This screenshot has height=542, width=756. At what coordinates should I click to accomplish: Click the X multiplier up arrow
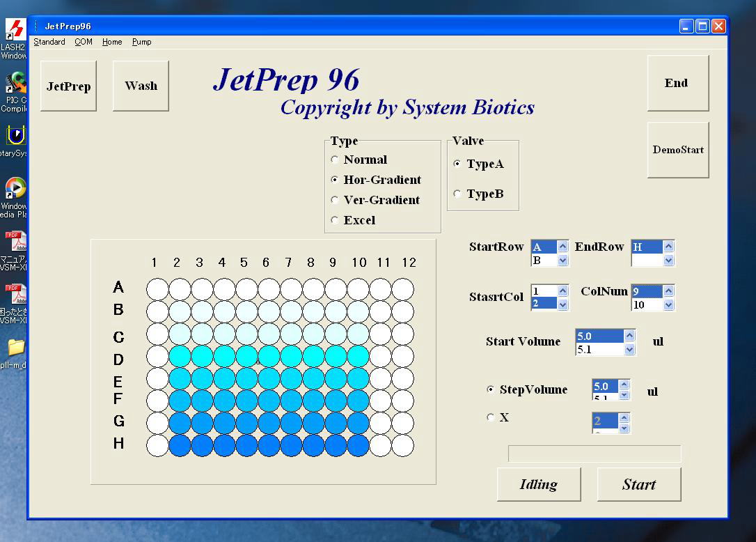(x=624, y=418)
